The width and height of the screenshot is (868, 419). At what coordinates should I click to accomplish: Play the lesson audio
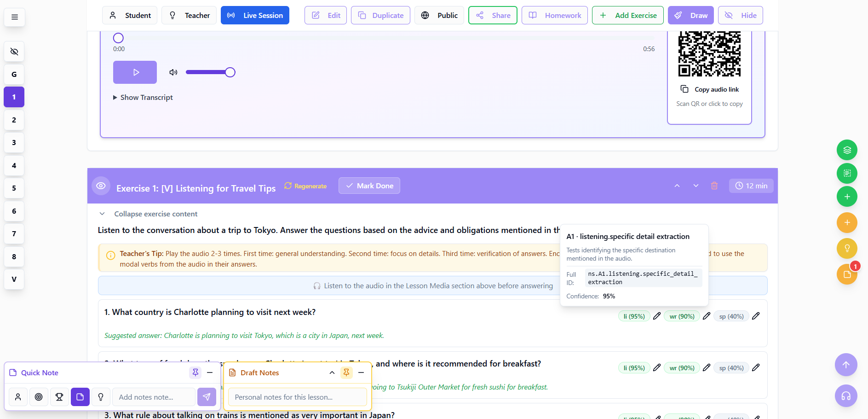(x=135, y=72)
